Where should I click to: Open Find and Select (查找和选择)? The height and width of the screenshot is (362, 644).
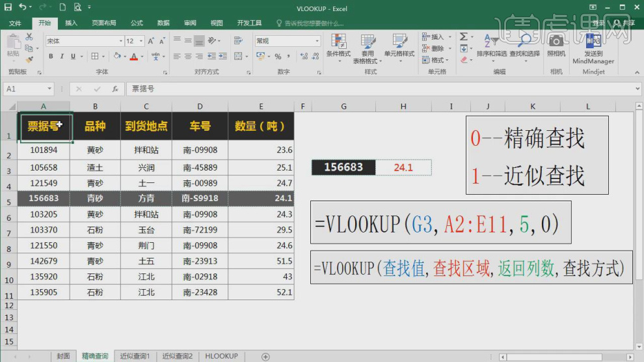525,48
